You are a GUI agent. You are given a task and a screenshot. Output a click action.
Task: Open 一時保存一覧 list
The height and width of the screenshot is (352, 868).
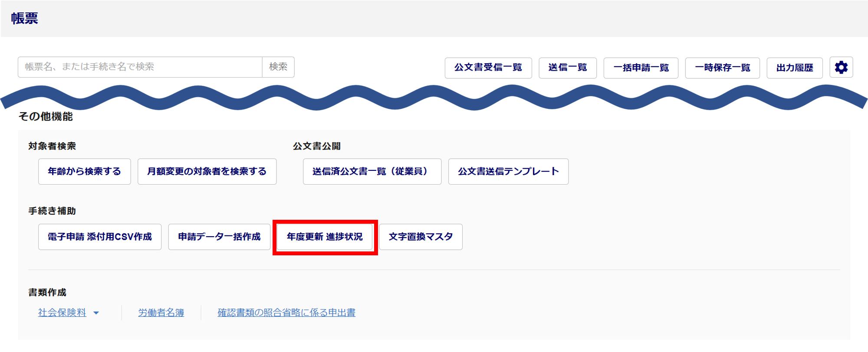pos(722,68)
